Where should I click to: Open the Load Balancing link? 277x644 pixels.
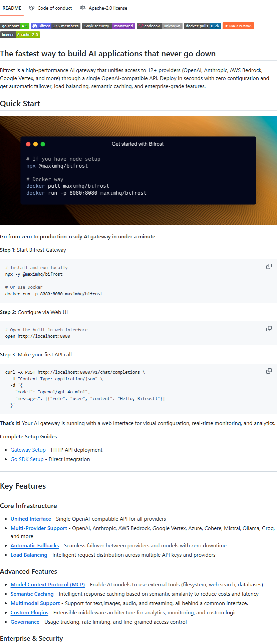click(29, 555)
